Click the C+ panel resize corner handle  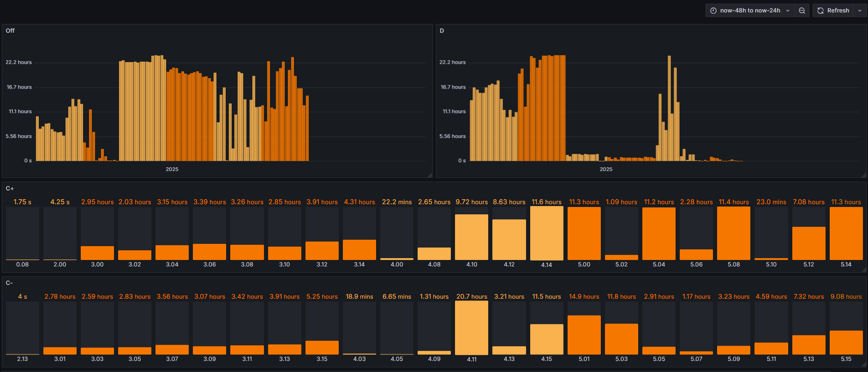(864, 270)
